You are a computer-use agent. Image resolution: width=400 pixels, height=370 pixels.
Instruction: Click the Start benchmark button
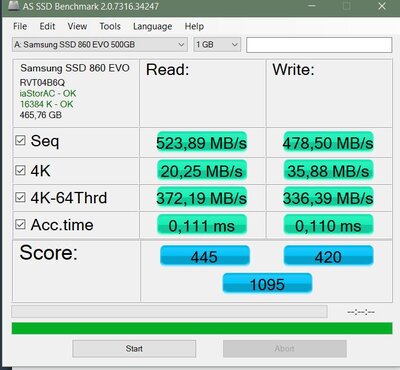pyautogui.click(x=134, y=349)
